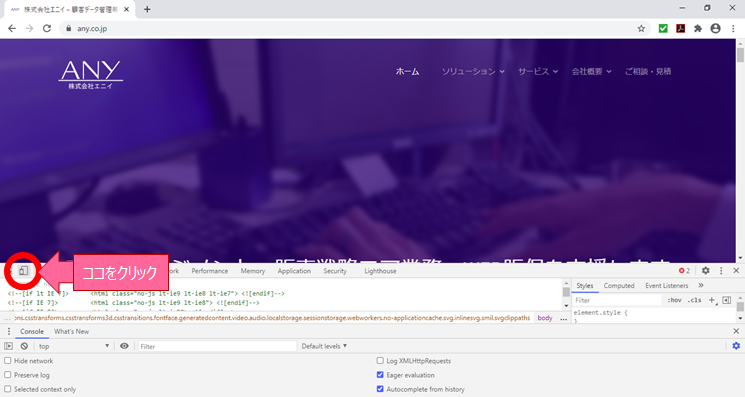This screenshot has height=397, width=745.
Task: Open DevTools settings gear icon
Action: tap(706, 270)
